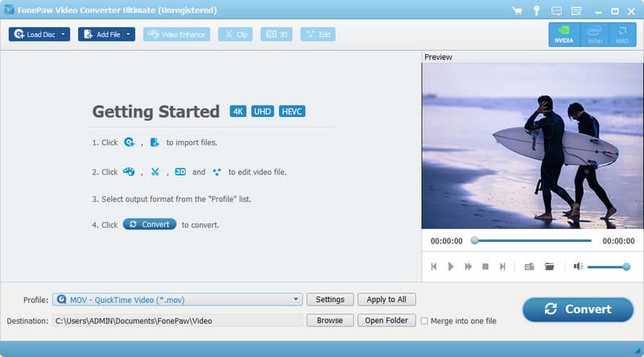This screenshot has width=644, height=357.
Task: Toggle NVIDIA hardware acceleration
Action: (563, 35)
